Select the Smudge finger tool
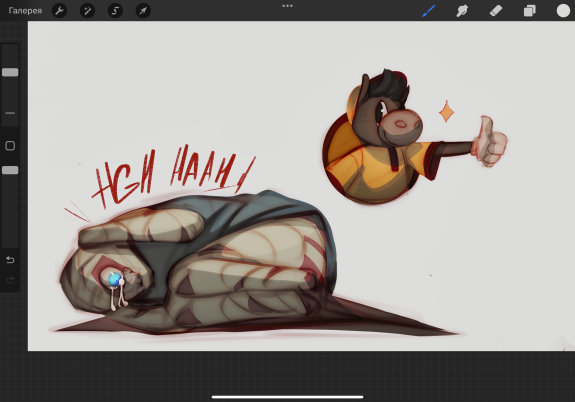Image resolution: width=575 pixels, height=402 pixels. click(x=462, y=11)
